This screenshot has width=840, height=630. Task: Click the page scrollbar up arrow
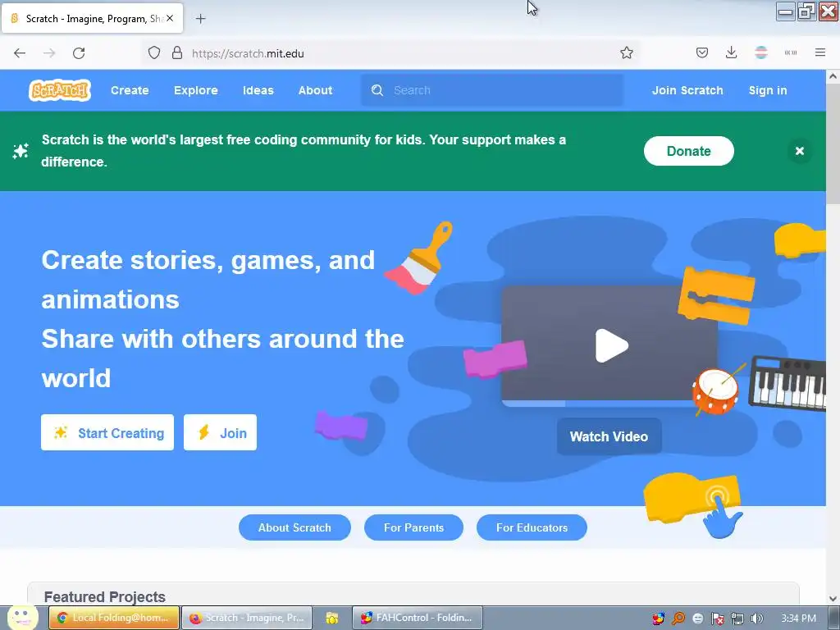[833, 76]
